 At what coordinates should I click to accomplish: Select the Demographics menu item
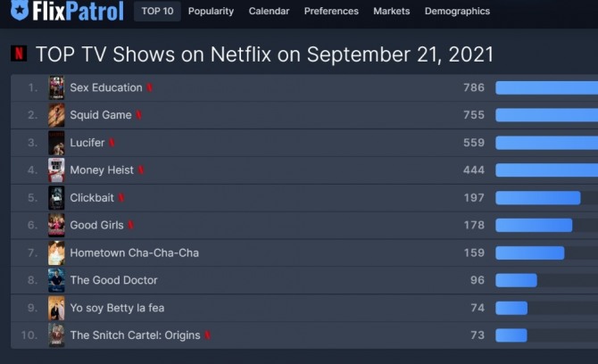(x=457, y=12)
